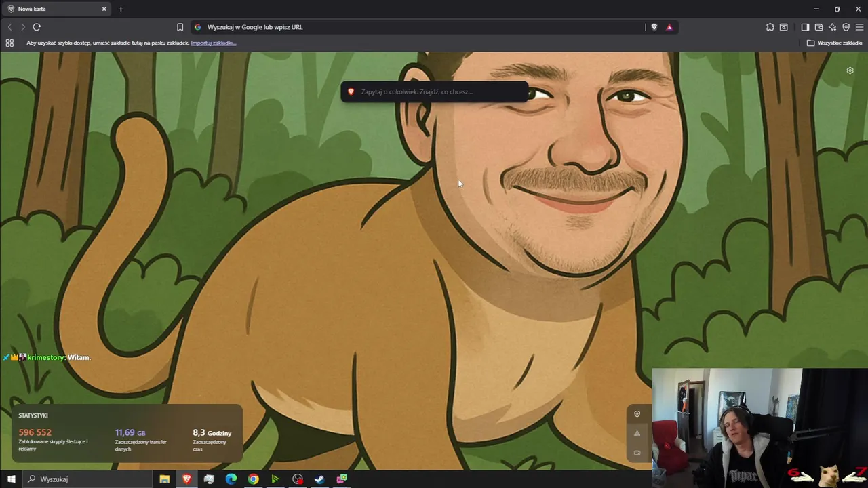Click the Google search engine icon in address bar
Viewport: 868px width, 488px height.
(197, 27)
